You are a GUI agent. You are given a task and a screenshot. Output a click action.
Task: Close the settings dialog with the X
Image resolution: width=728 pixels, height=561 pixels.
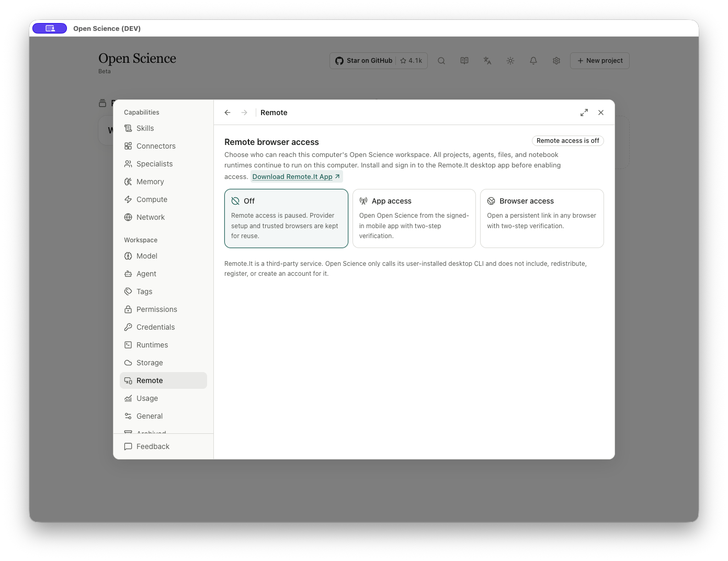click(601, 113)
